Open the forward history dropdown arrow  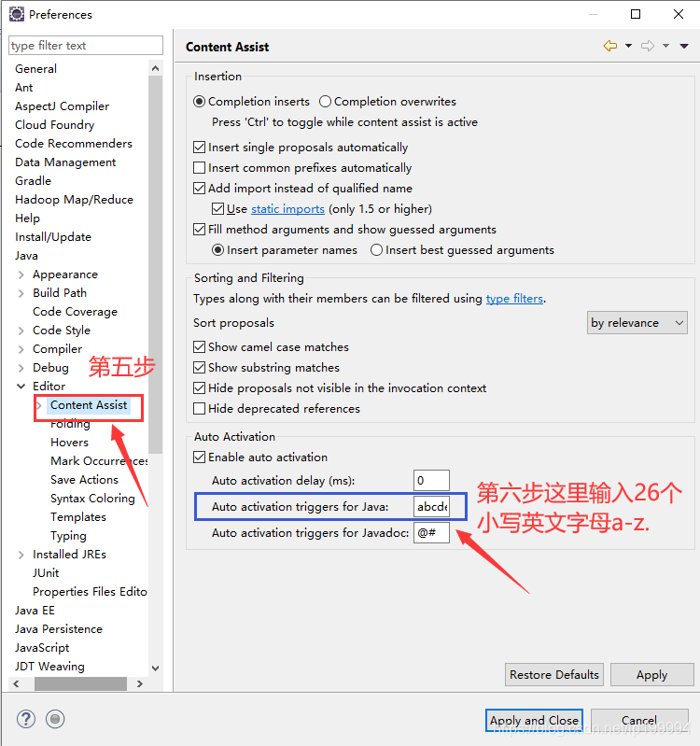tap(665, 46)
